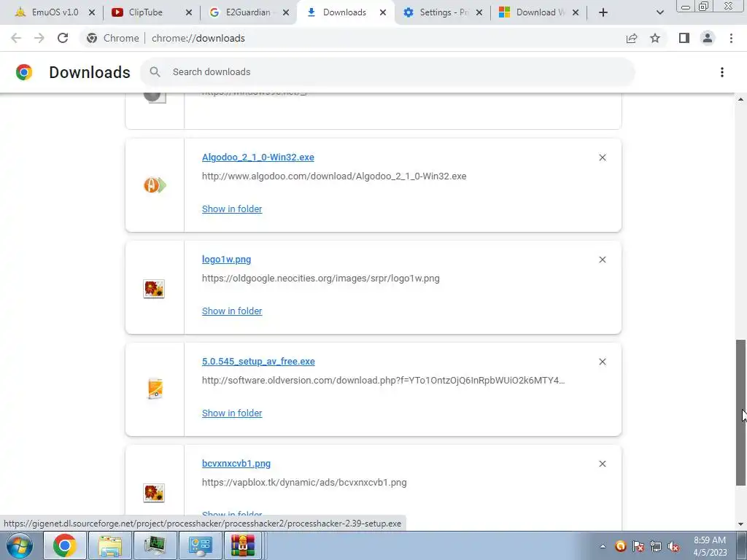Image resolution: width=747 pixels, height=560 pixels.
Task: Reload the downloads page
Action: [63, 38]
